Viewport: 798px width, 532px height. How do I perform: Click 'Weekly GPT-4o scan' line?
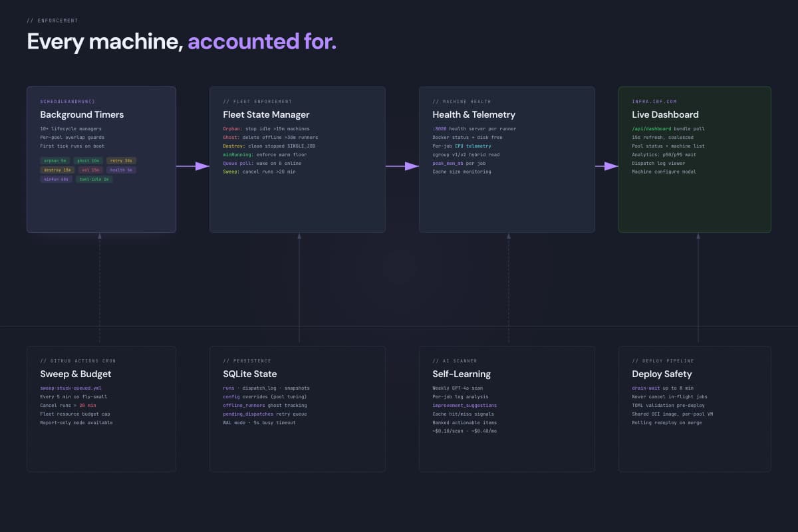click(458, 388)
